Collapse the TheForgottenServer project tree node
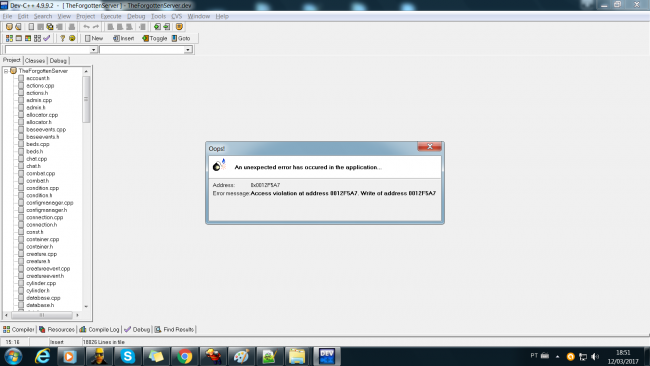The width and height of the screenshot is (650, 366). point(6,71)
